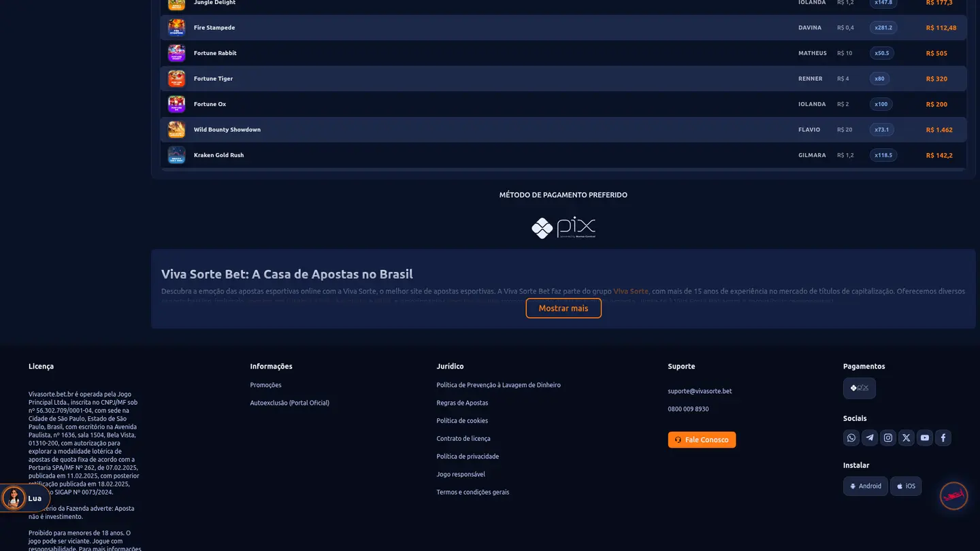Click player name MATHEUS
This screenshot has height=551, width=980.
click(813, 53)
